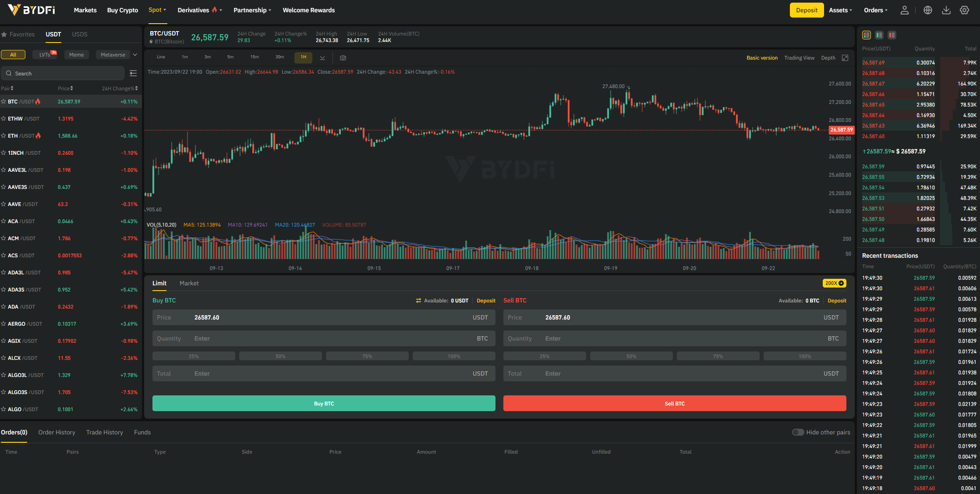
Task: Favorite the ACA/USDT pair star
Action: (x=4, y=221)
